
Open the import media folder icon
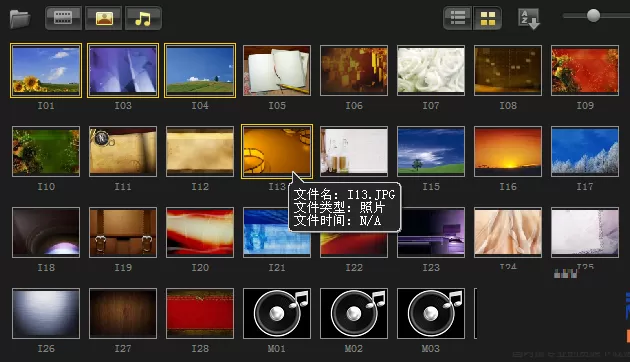pyautogui.click(x=20, y=19)
